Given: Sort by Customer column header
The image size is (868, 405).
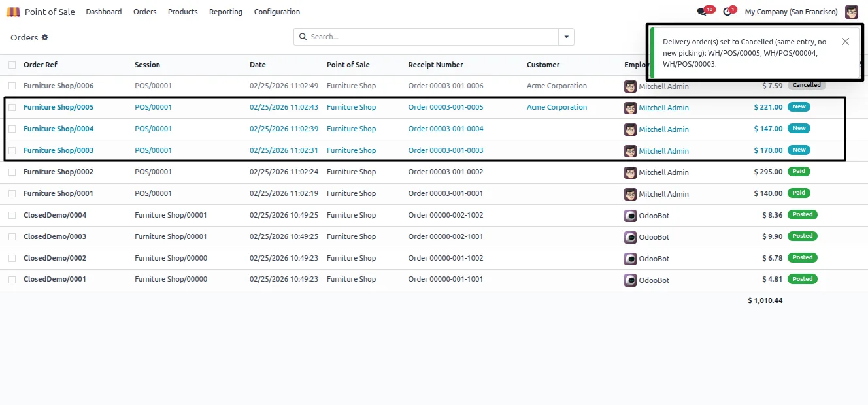Looking at the screenshot, I should [543, 65].
